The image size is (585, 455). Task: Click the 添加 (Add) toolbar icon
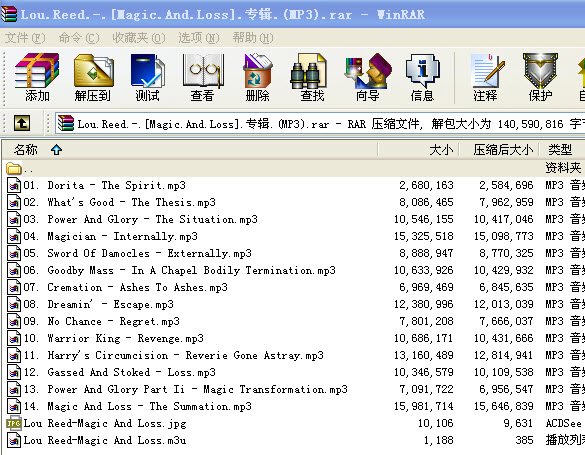point(37,77)
